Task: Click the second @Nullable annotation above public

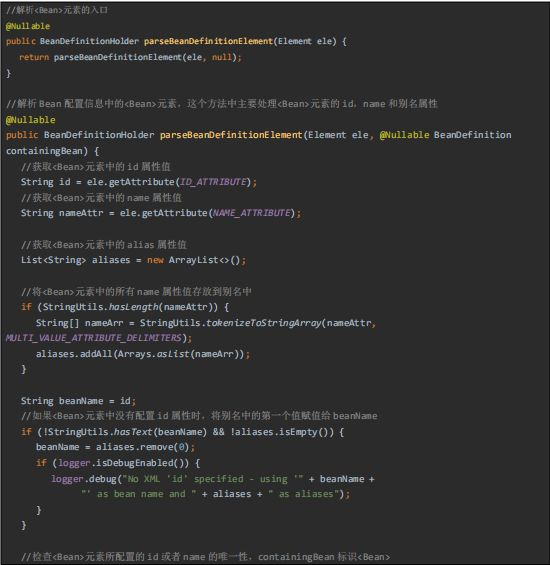Action: [x=31, y=120]
